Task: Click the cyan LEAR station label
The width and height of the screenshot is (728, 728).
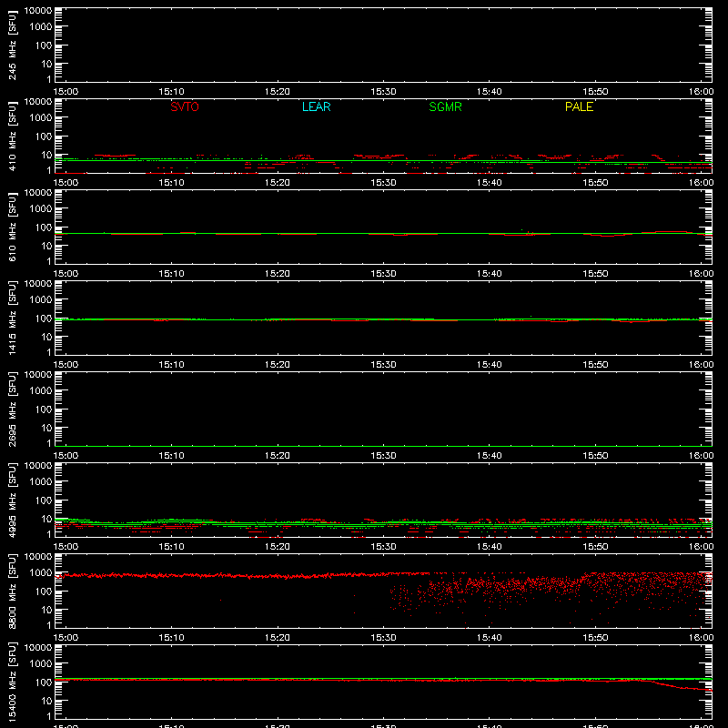Action: (316, 106)
